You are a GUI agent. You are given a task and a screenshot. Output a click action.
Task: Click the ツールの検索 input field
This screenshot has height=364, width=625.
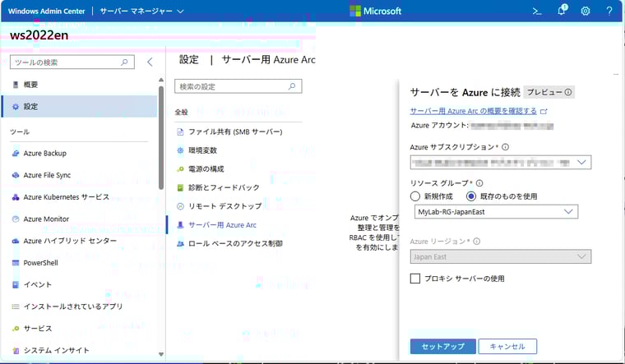[72, 62]
